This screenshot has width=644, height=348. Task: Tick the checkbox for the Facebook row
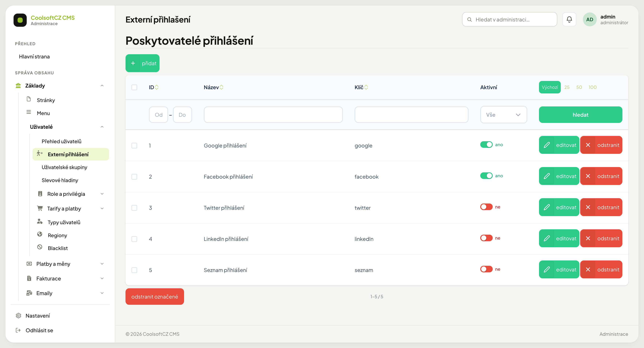(x=134, y=177)
